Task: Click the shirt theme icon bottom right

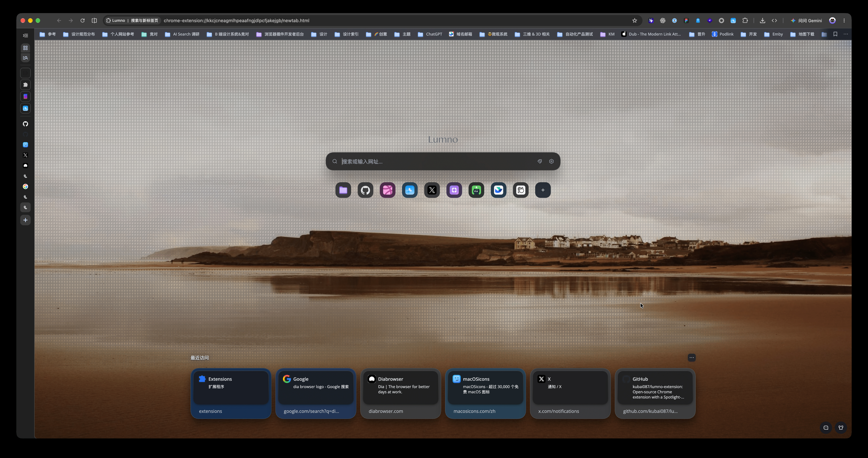Action: 841,428
